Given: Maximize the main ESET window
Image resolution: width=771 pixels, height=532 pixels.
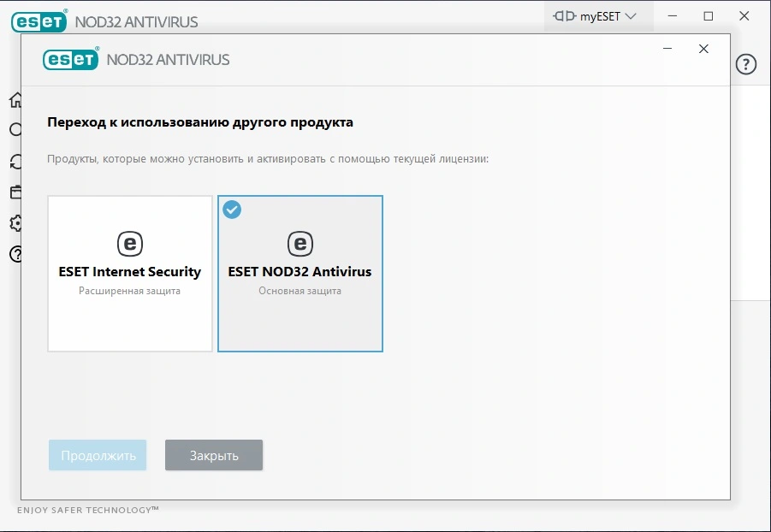Looking at the screenshot, I should 709,16.
